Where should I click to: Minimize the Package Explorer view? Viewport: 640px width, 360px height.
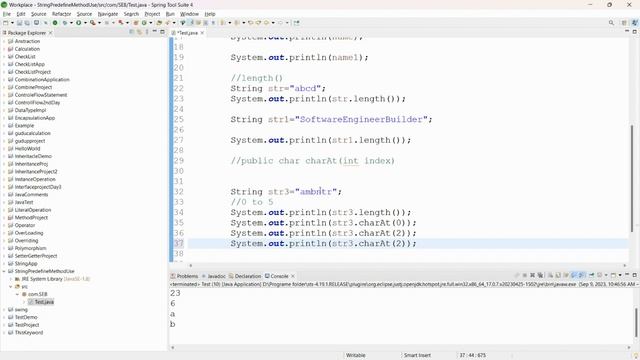click(154, 32)
